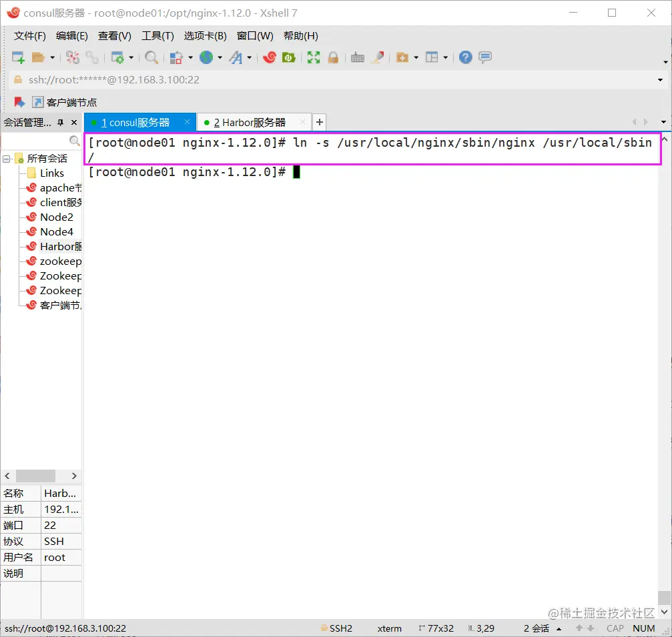Select the Harbor session in tree
672x637 pixels.
54,246
